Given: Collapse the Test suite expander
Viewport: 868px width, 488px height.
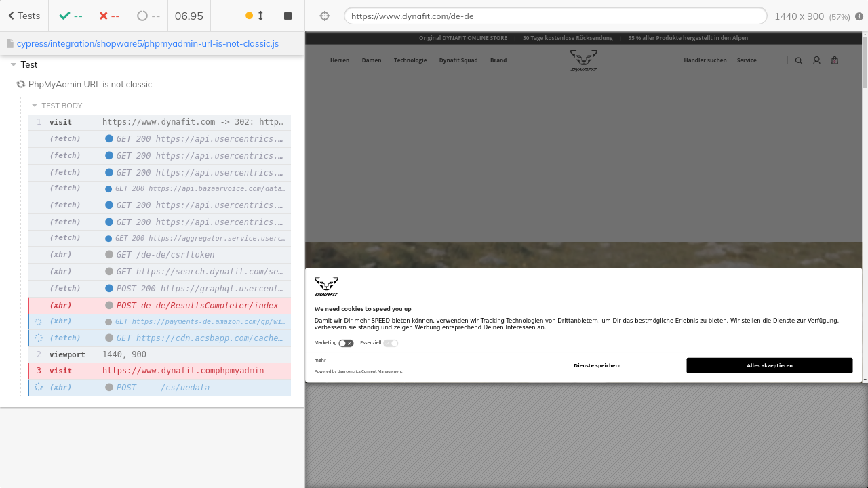Looking at the screenshot, I should click(x=14, y=64).
